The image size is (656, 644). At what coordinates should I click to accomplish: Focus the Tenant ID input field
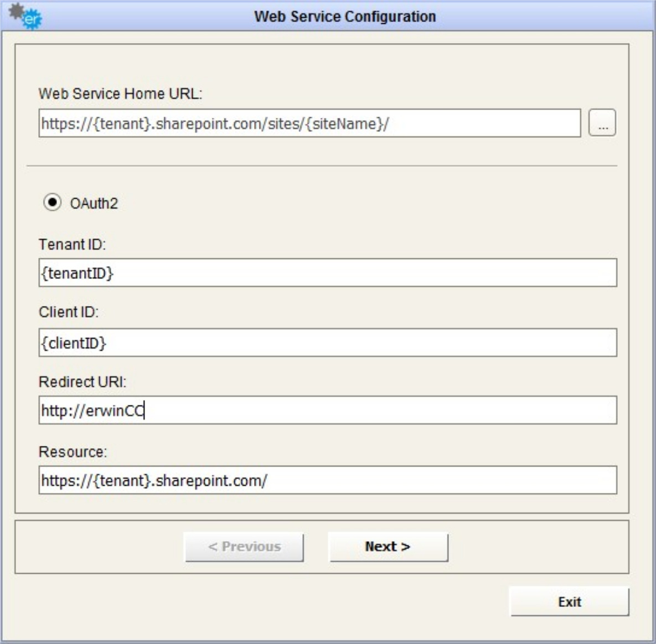(x=327, y=273)
